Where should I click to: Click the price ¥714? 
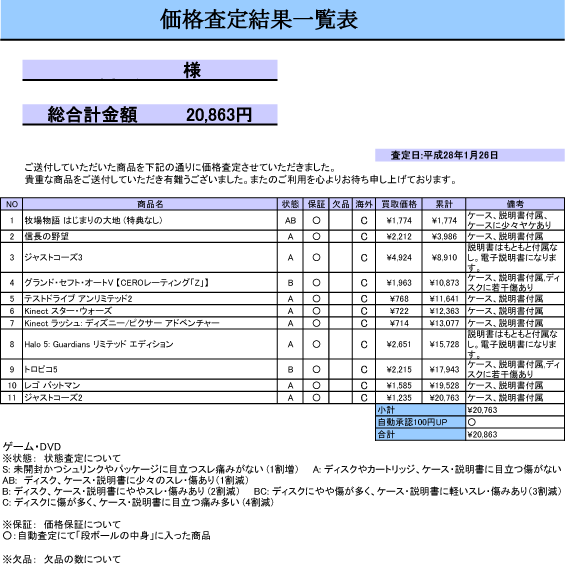(399, 323)
